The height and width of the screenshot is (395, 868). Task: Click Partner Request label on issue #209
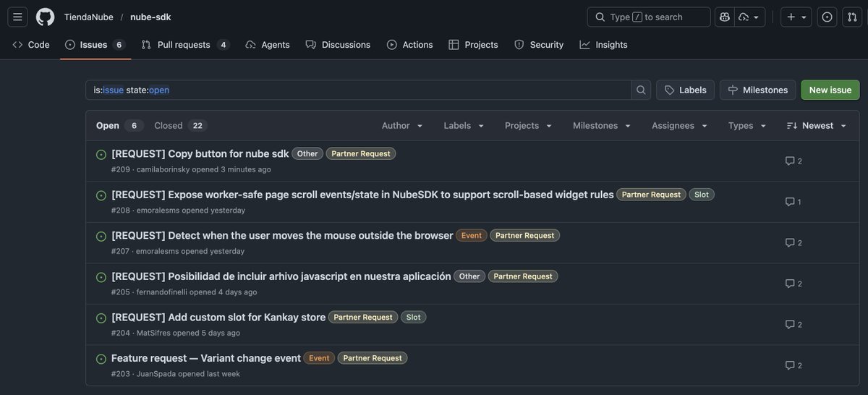tap(361, 153)
